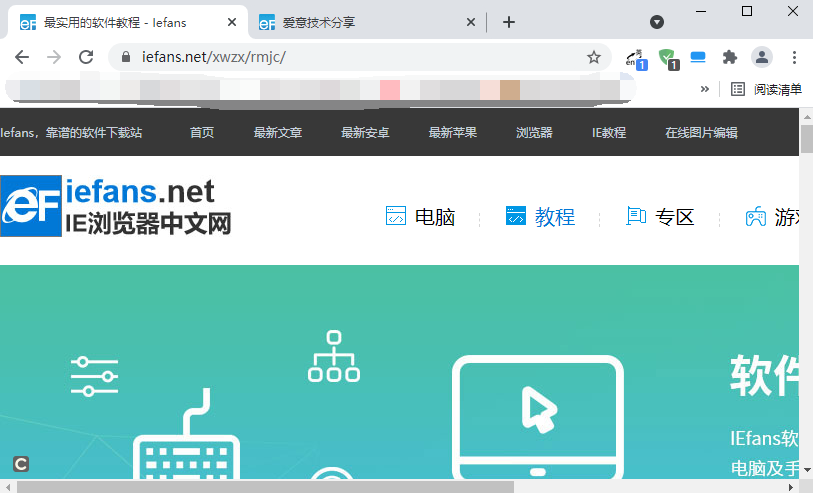Click the forward navigation arrow
813x493 pixels.
(54, 57)
